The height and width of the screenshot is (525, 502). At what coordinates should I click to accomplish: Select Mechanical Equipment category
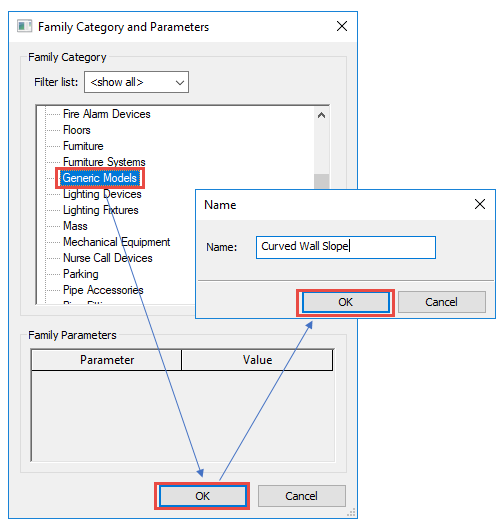[x=117, y=242]
